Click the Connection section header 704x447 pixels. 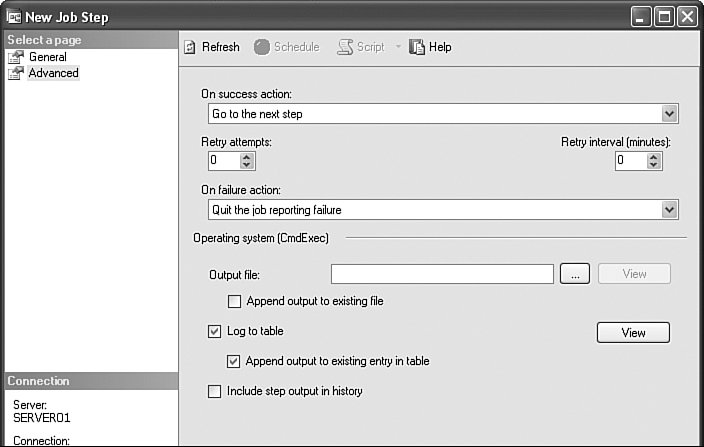(x=92, y=381)
